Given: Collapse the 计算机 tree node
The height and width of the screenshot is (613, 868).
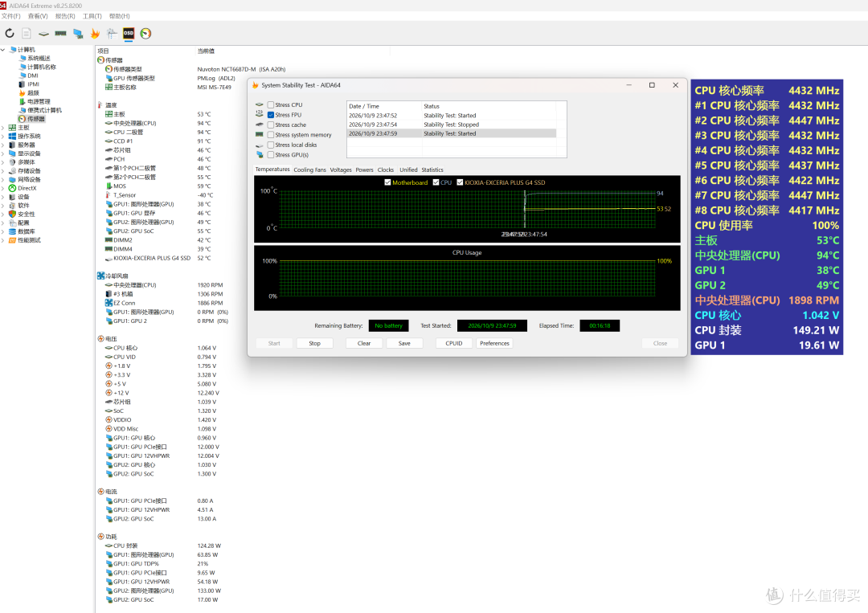Looking at the screenshot, I should [3, 50].
